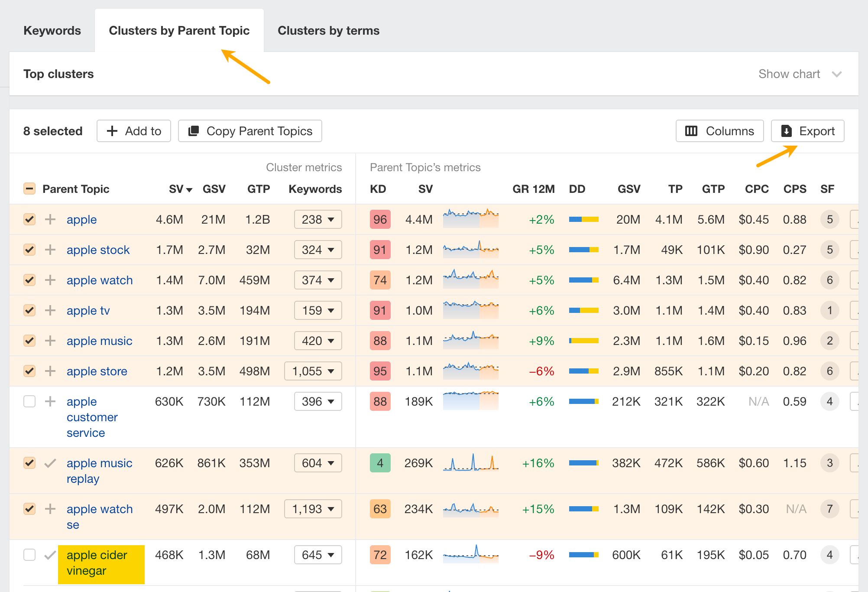Open the Export dialog via Export icon

pyautogui.click(x=787, y=131)
